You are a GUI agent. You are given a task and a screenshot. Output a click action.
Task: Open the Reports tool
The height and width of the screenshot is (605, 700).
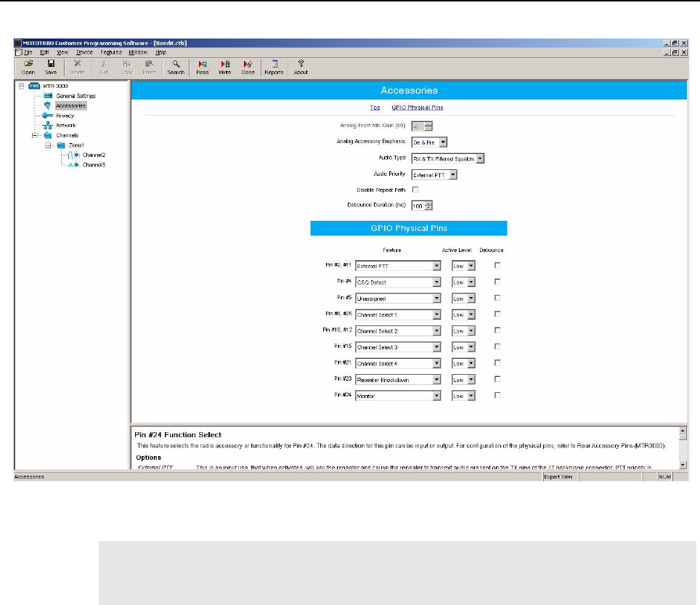pyautogui.click(x=274, y=68)
